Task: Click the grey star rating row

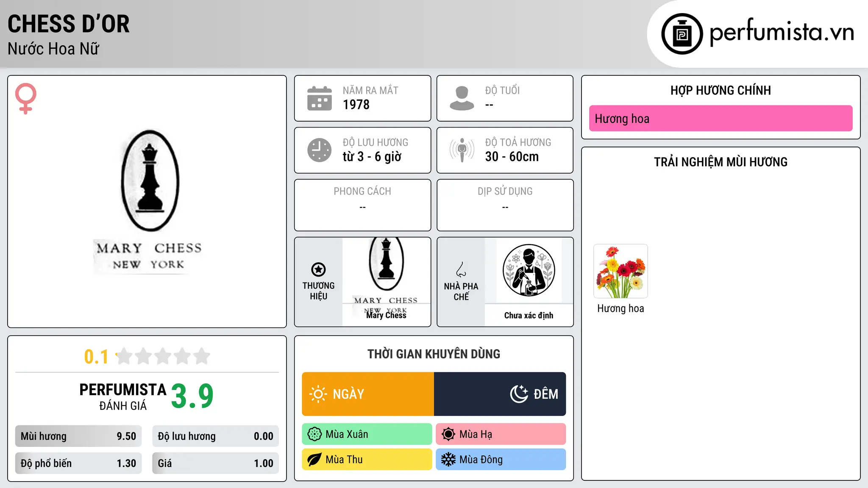Action: point(163,356)
